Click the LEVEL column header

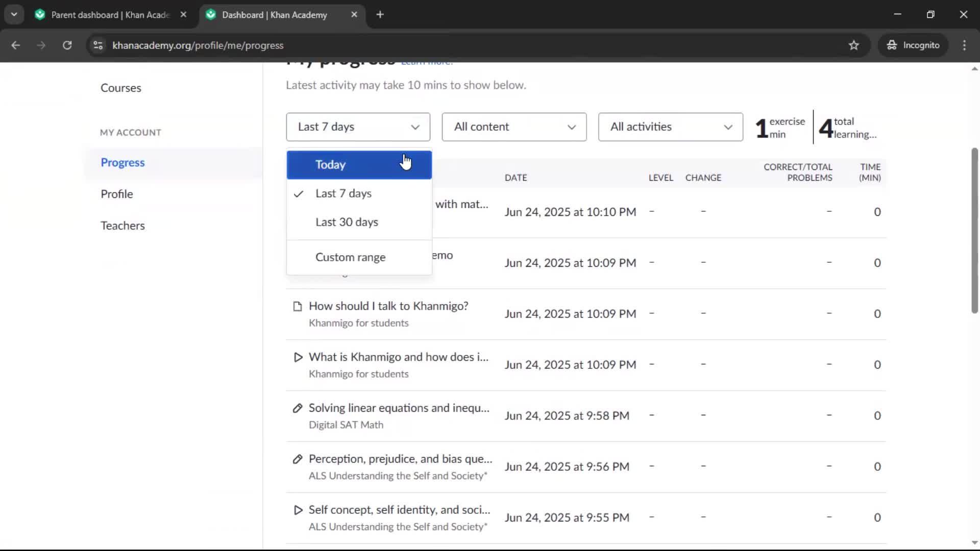(660, 178)
